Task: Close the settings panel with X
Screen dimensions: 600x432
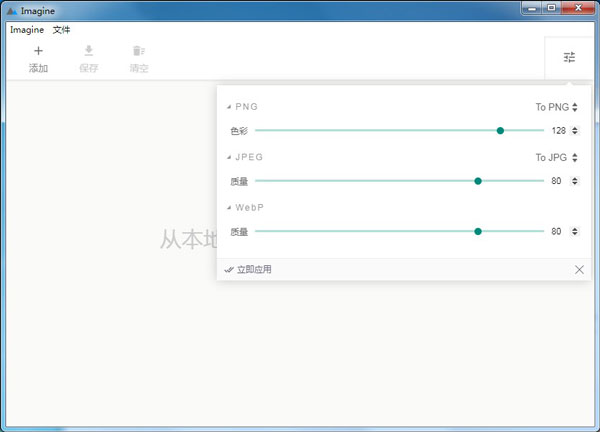Action: (x=579, y=269)
